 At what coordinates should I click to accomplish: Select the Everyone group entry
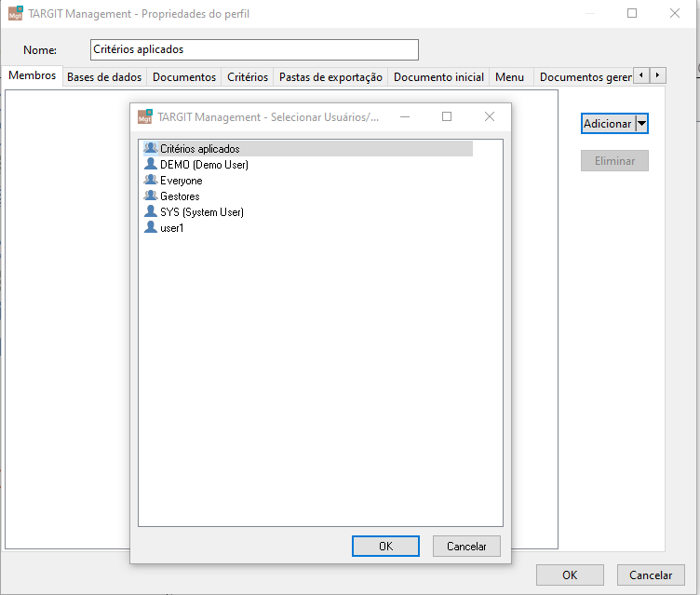pyautogui.click(x=181, y=181)
